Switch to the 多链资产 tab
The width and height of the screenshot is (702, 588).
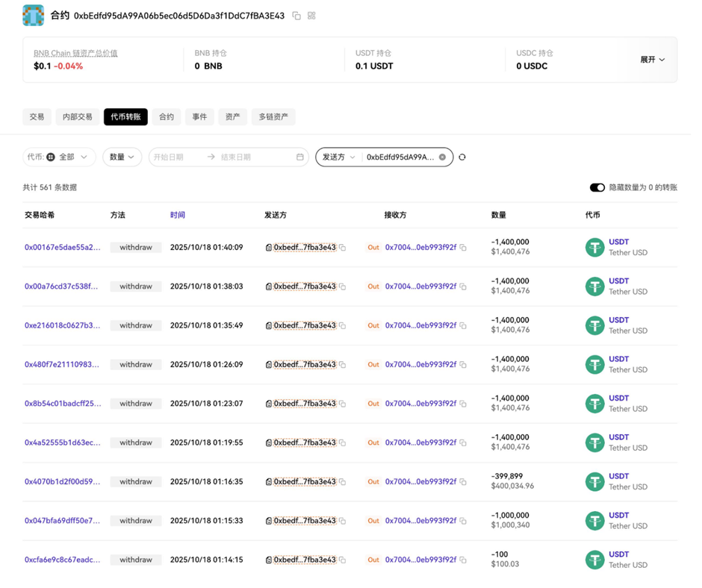click(273, 117)
